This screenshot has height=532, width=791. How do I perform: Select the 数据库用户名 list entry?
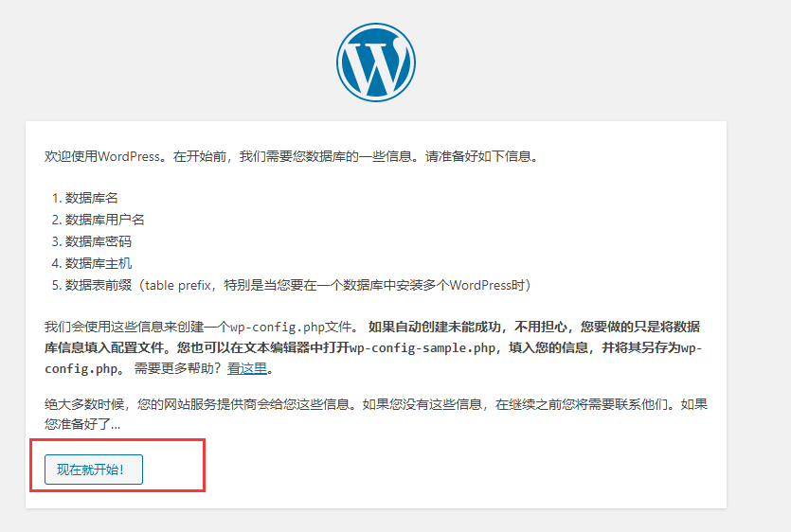104,220
